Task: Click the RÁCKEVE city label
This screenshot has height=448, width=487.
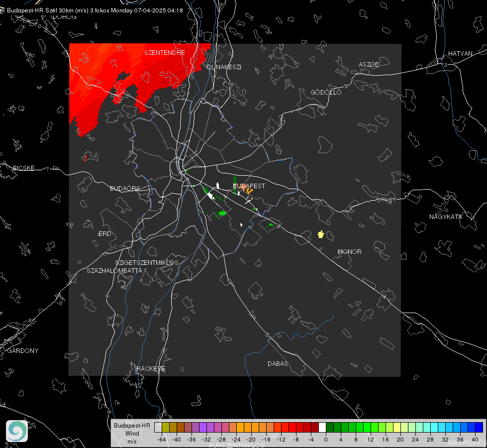Action: pos(151,368)
